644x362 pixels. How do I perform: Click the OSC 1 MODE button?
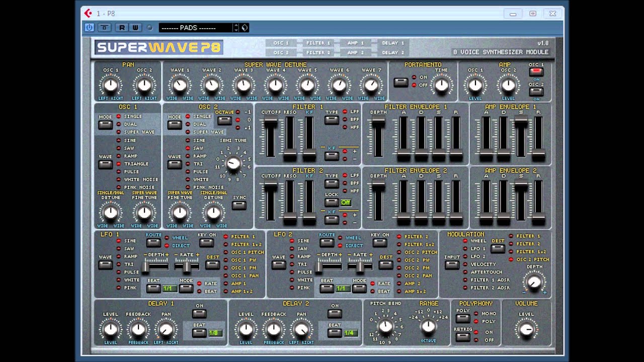[105, 125]
